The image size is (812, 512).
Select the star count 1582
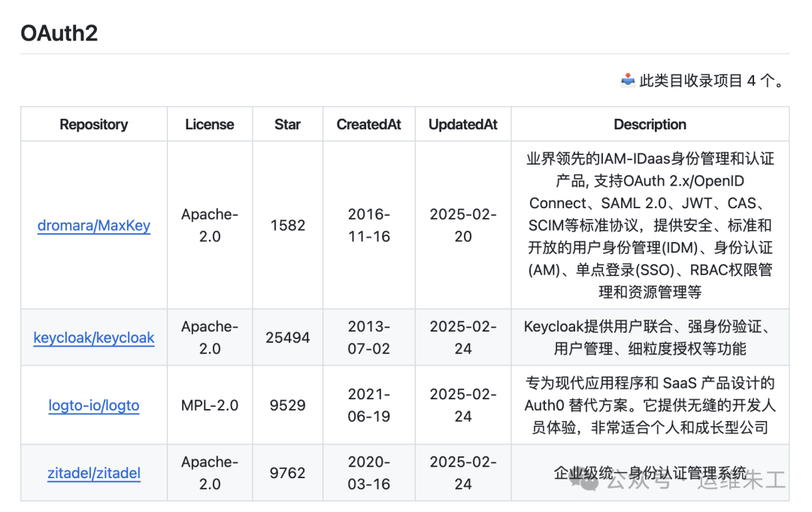pos(287,226)
